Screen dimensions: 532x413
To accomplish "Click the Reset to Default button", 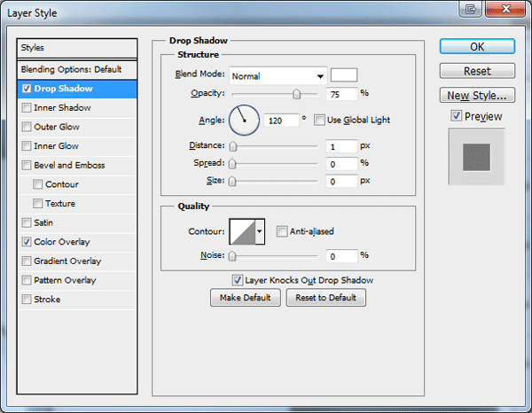I will [325, 298].
